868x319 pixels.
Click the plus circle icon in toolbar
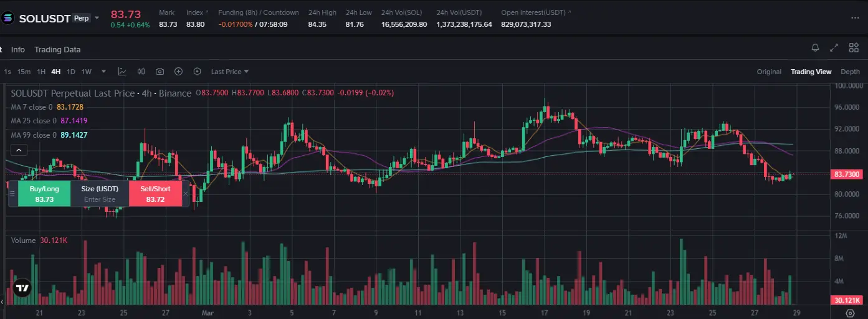[x=178, y=72]
